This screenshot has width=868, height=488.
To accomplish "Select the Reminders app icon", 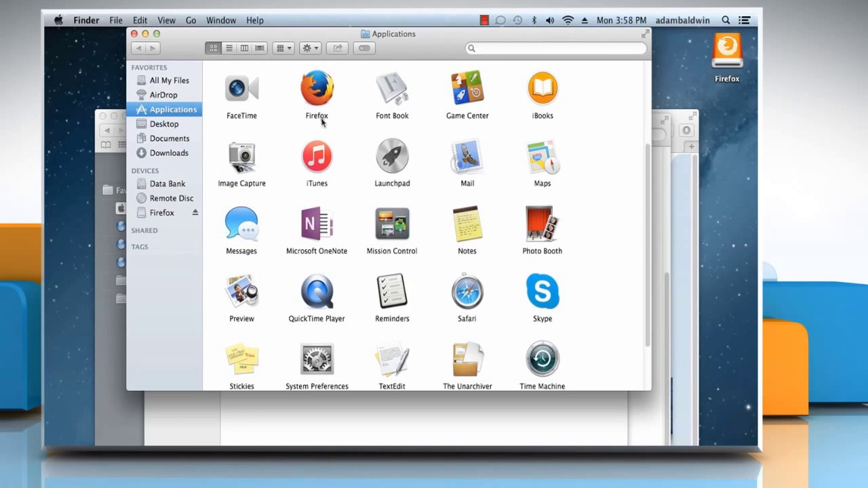I will click(x=392, y=292).
